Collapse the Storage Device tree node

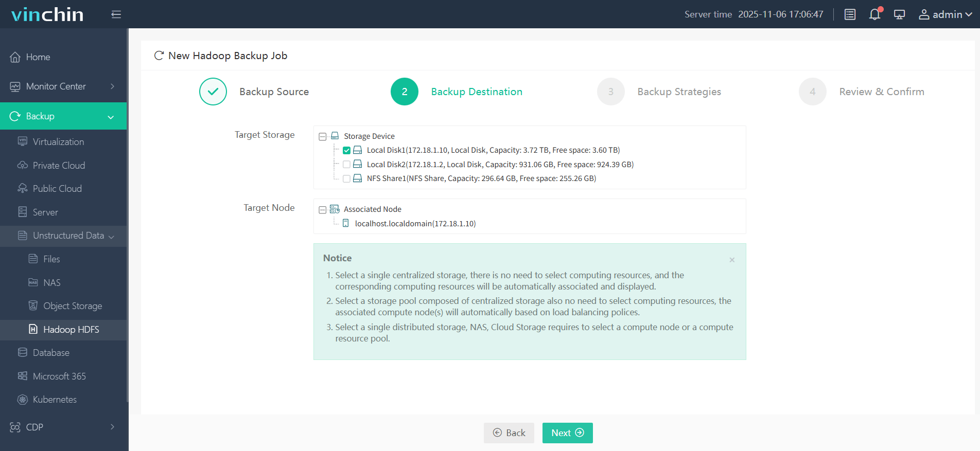(323, 137)
